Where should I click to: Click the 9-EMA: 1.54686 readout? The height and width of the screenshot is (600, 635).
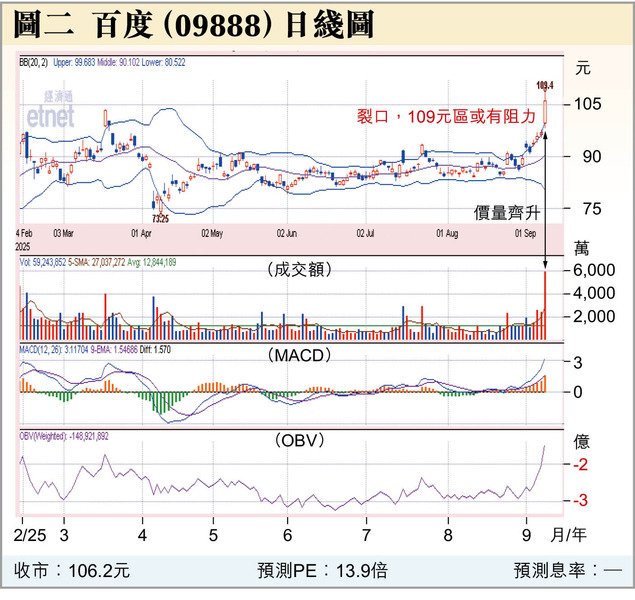pos(114,349)
